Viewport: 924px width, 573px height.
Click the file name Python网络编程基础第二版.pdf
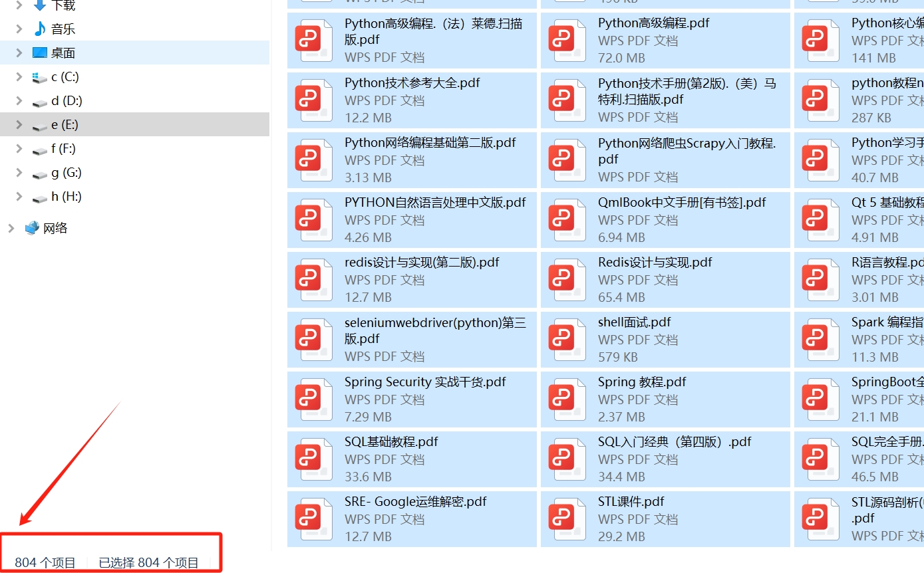(x=430, y=143)
